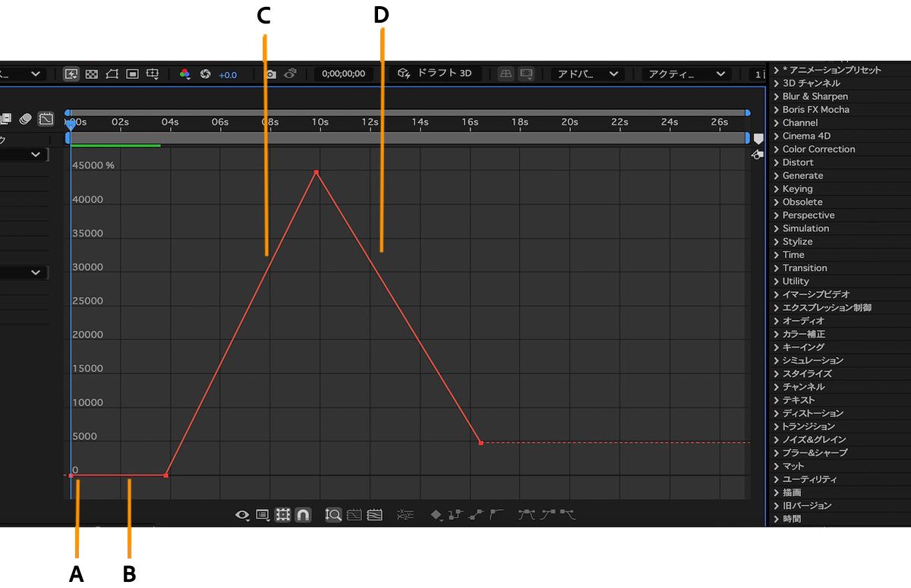Viewport: 911px width, 588px height.
Task: Apply the Easy Ease icon
Action: 527,515
